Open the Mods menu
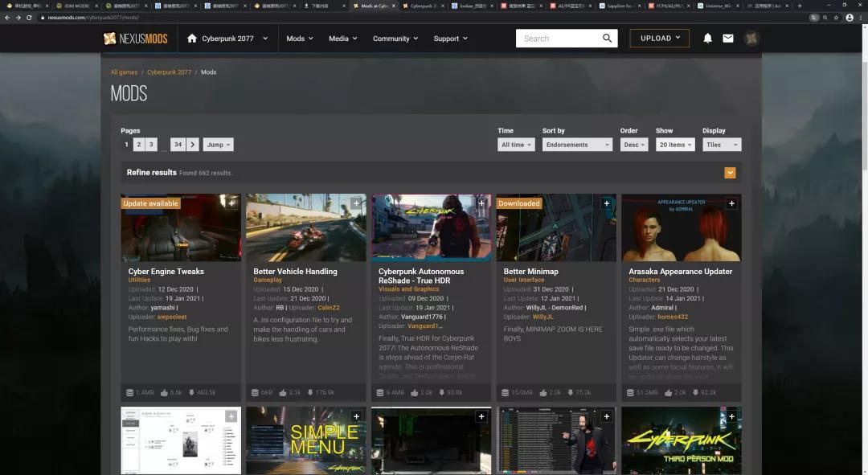Screen dimensions: 868x475 [x=300, y=39]
